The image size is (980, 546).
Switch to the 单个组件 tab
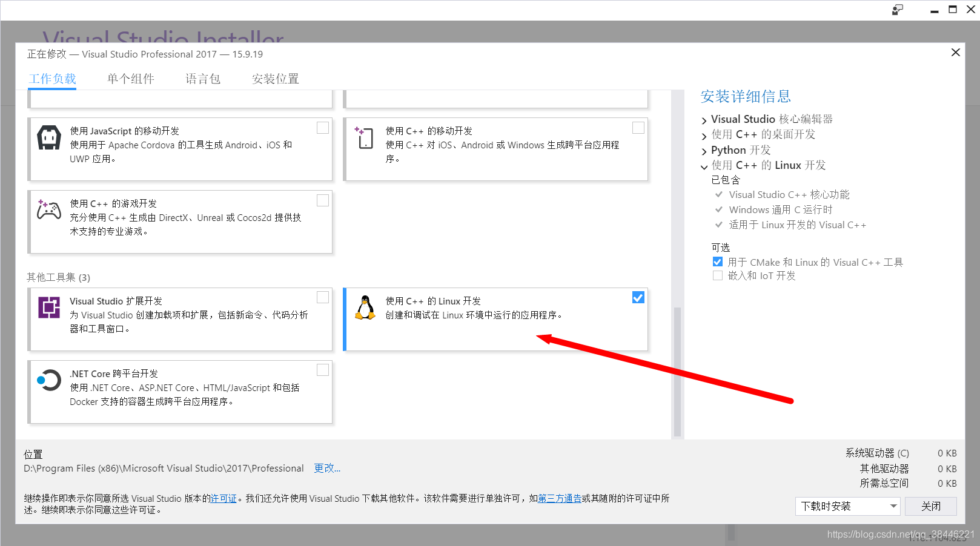pos(131,79)
